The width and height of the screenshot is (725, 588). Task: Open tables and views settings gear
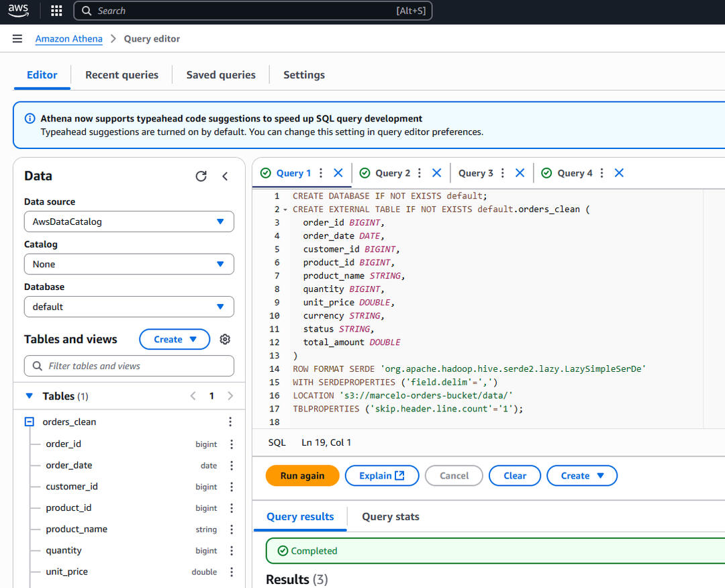coord(225,339)
